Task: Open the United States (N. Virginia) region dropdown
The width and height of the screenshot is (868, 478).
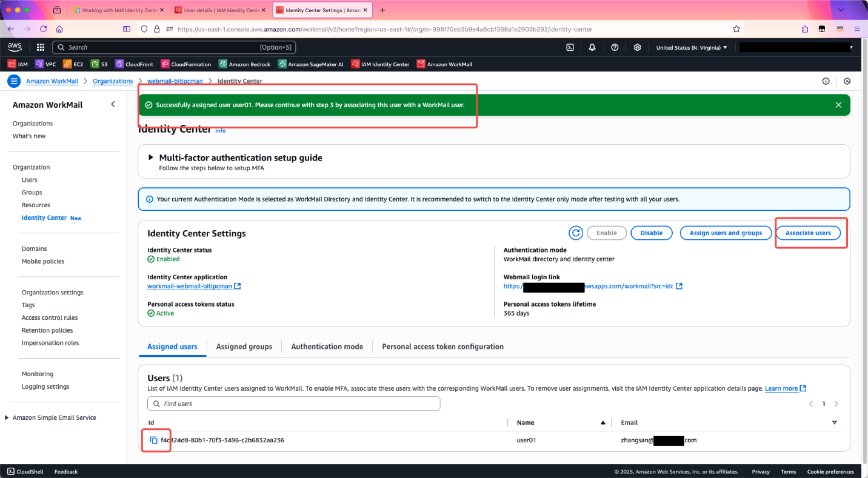Action: 692,47
